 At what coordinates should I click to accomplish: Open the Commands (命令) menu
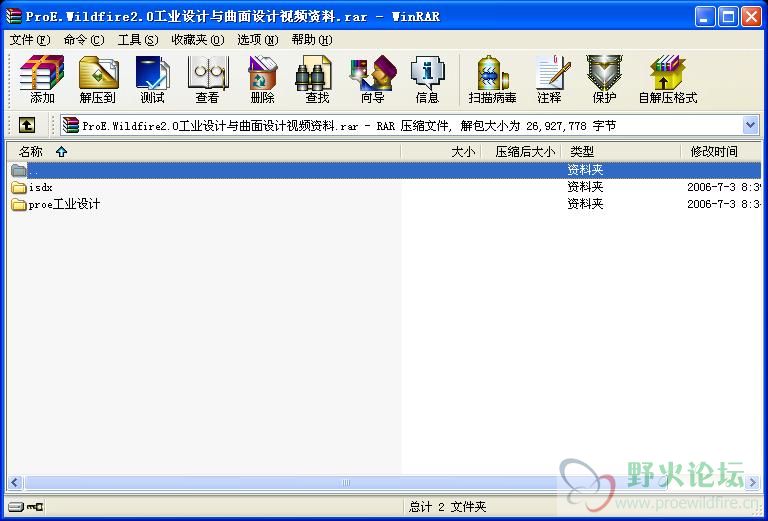coord(84,40)
